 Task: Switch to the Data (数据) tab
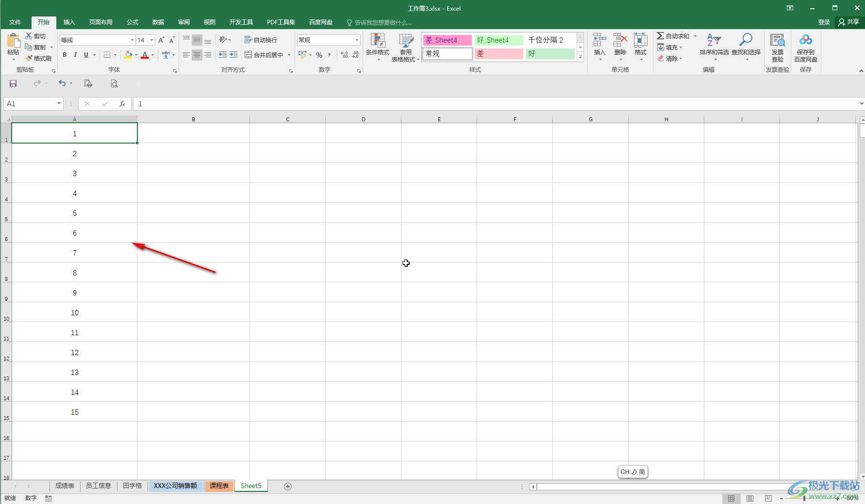pos(158,22)
